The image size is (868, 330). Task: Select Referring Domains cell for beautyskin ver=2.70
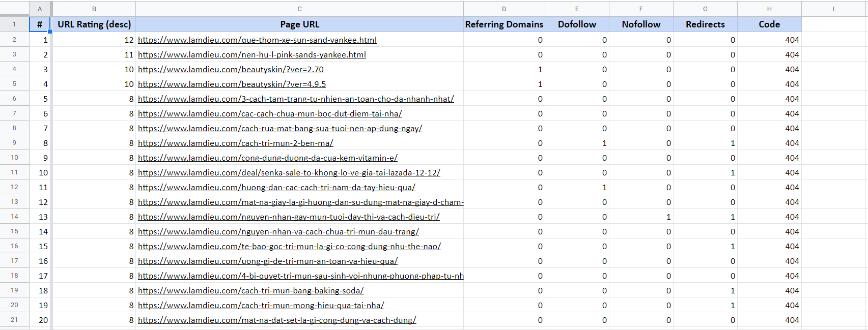click(x=504, y=69)
